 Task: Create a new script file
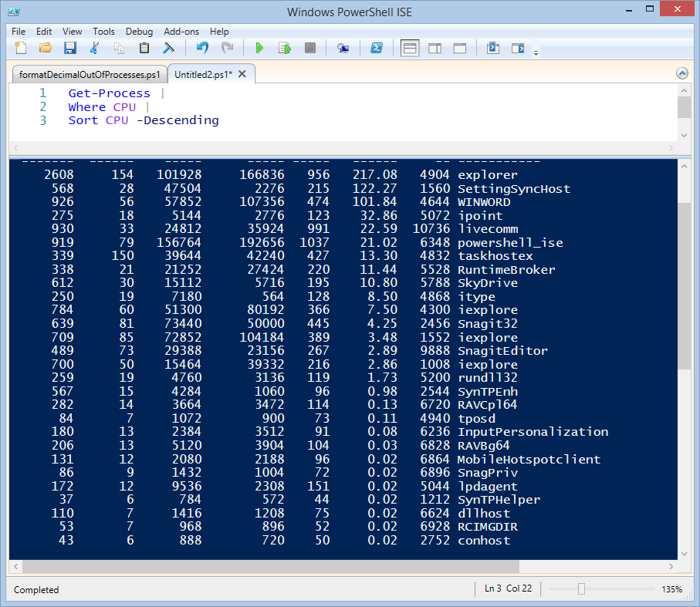[x=21, y=48]
